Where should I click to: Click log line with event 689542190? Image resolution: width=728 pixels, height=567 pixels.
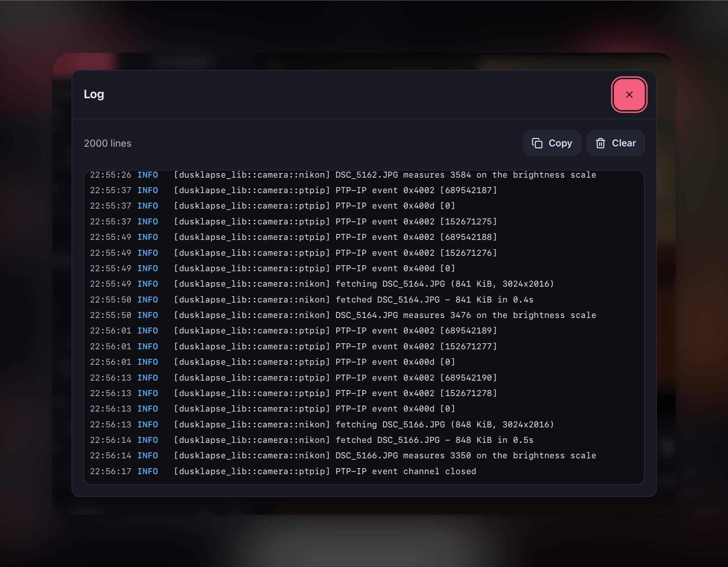[364, 378]
